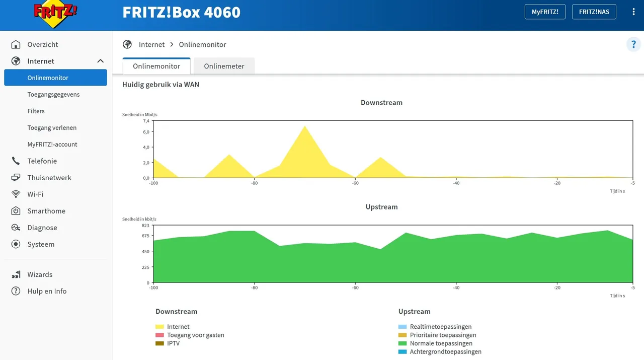Click the globe icon in the breadcrumb
This screenshot has height=360, width=644.
(127, 44)
